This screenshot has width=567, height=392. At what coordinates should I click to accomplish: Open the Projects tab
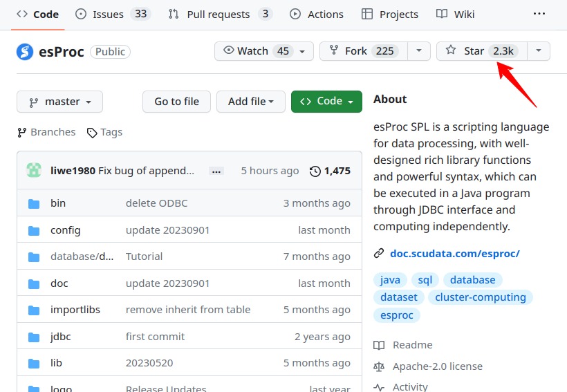click(x=390, y=15)
